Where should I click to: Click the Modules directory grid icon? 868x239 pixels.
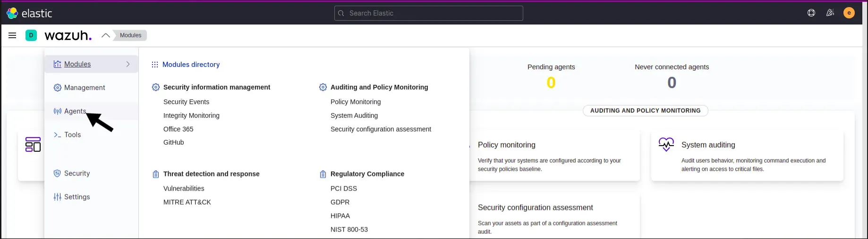pos(155,65)
